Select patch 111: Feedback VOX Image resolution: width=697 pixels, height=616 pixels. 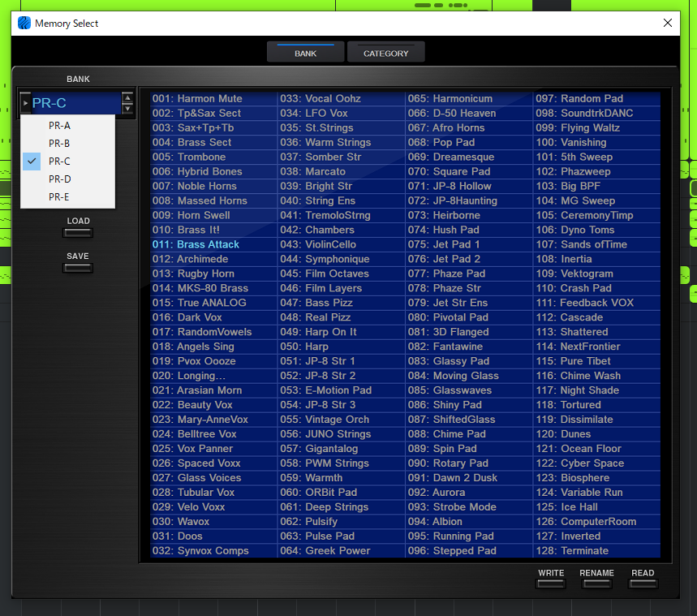597,303
